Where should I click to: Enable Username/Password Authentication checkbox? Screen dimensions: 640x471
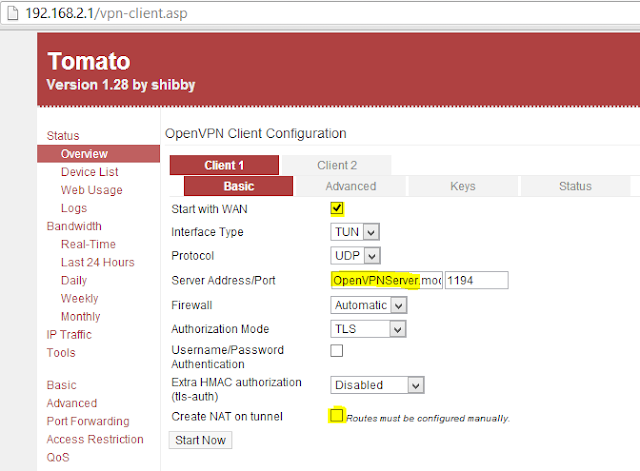tap(337, 351)
